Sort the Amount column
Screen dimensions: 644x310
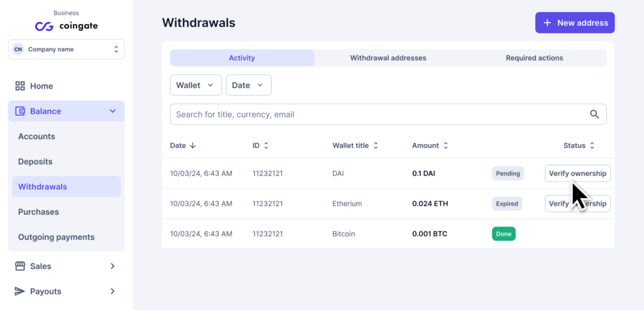point(445,145)
